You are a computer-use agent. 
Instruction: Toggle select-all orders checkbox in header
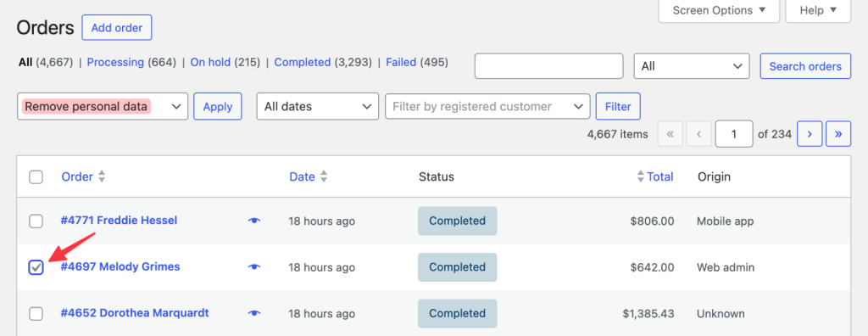coord(36,177)
